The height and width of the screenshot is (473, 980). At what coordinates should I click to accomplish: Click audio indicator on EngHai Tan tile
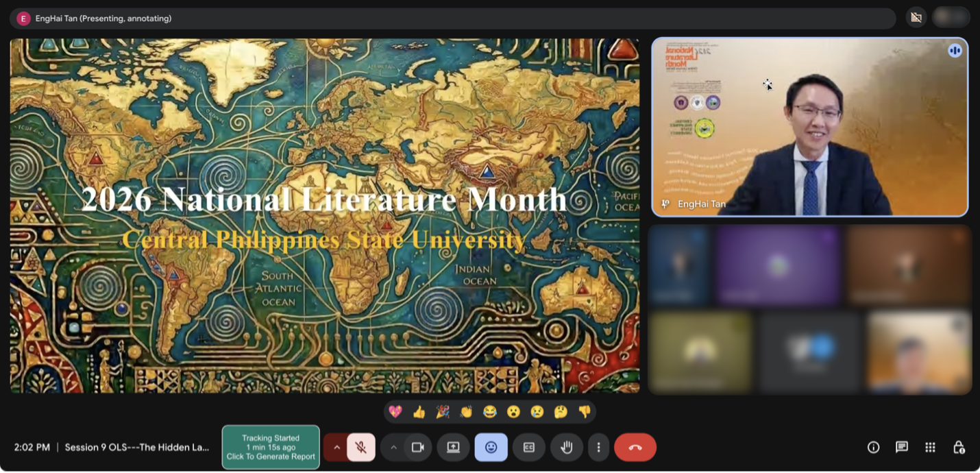(955, 51)
